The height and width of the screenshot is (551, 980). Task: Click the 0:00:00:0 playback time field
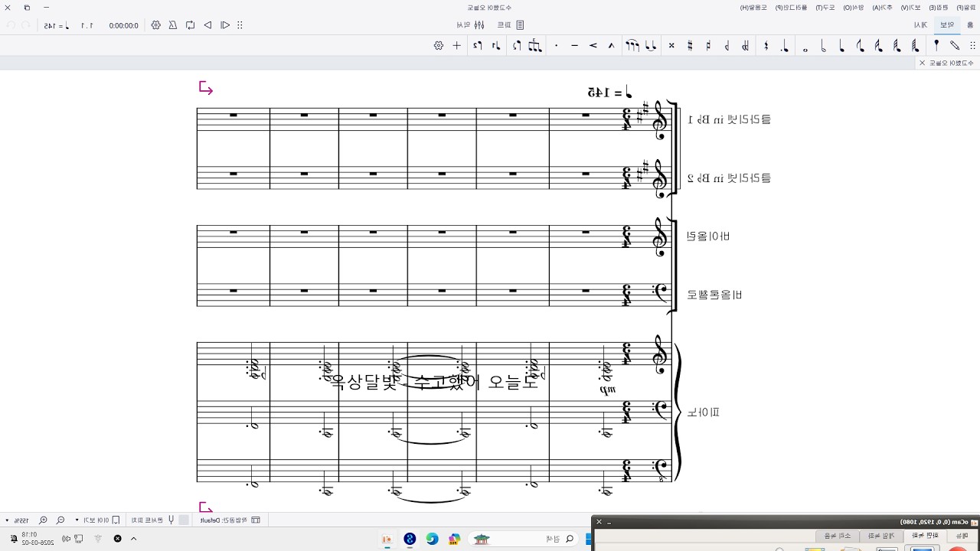124,25
